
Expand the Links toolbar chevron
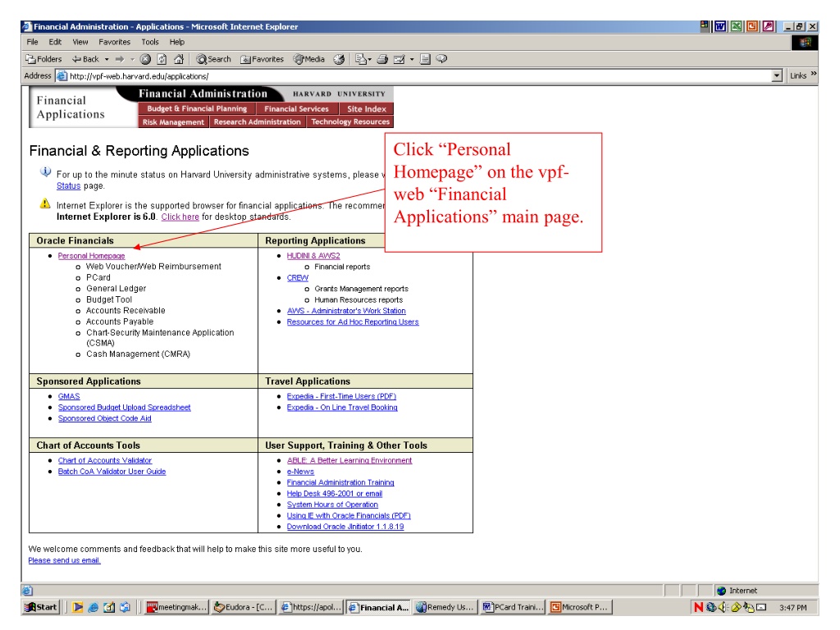point(814,74)
